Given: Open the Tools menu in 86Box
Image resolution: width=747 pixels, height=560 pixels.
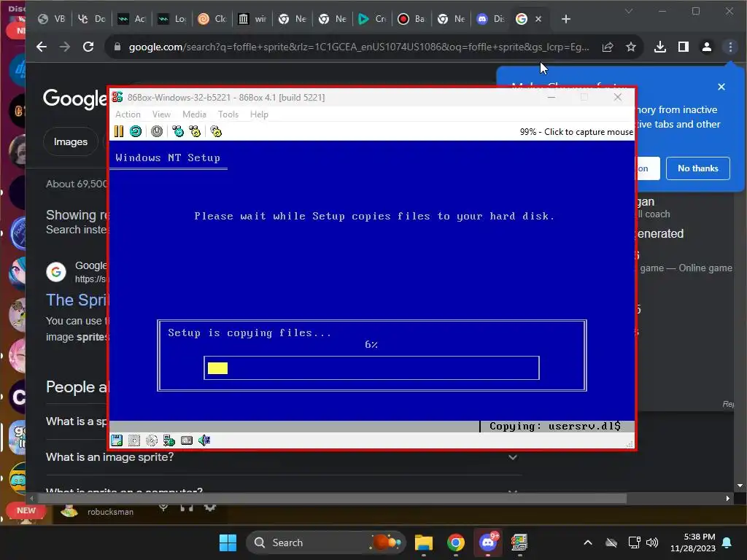Looking at the screenshot, I should [228, 114].
